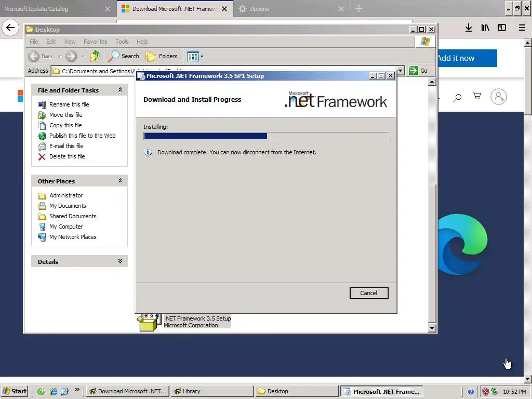Image resolution: width=532 pixels, height=399 pixels.
Task: Expand the Quick Launch overflow chevron
Action: pos(77,390)
